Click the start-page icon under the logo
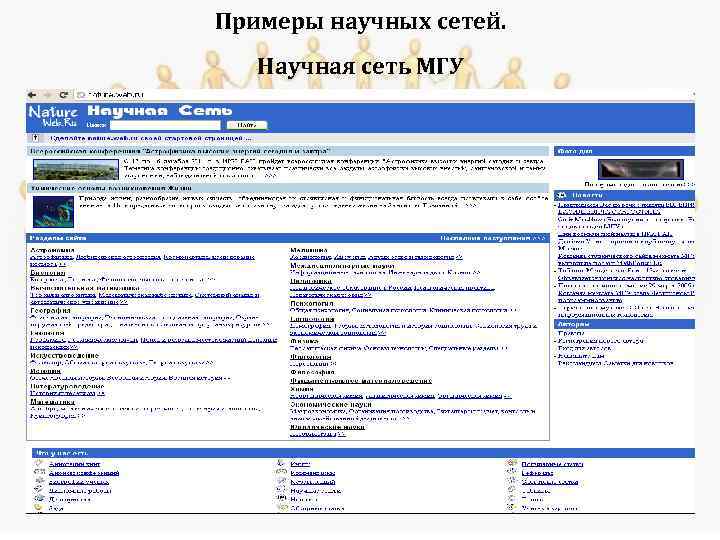The width and height of the screenshot is (720, 540). 35,138
